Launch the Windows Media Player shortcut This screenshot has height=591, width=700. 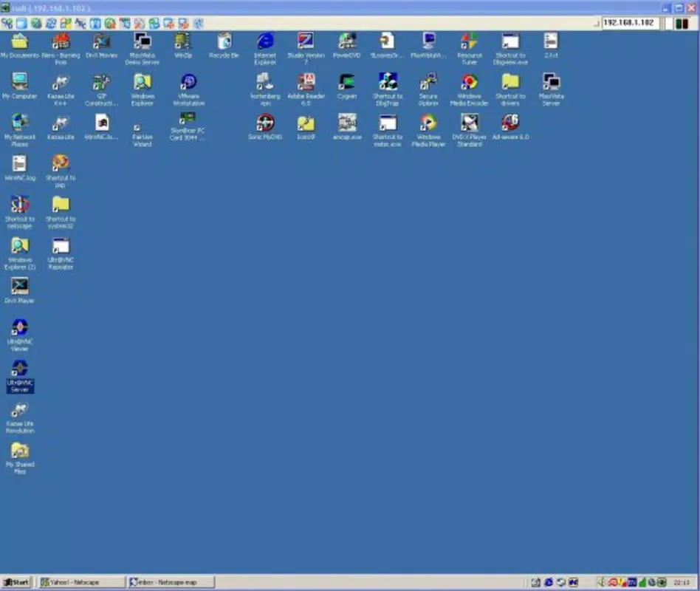pos(428,131)
